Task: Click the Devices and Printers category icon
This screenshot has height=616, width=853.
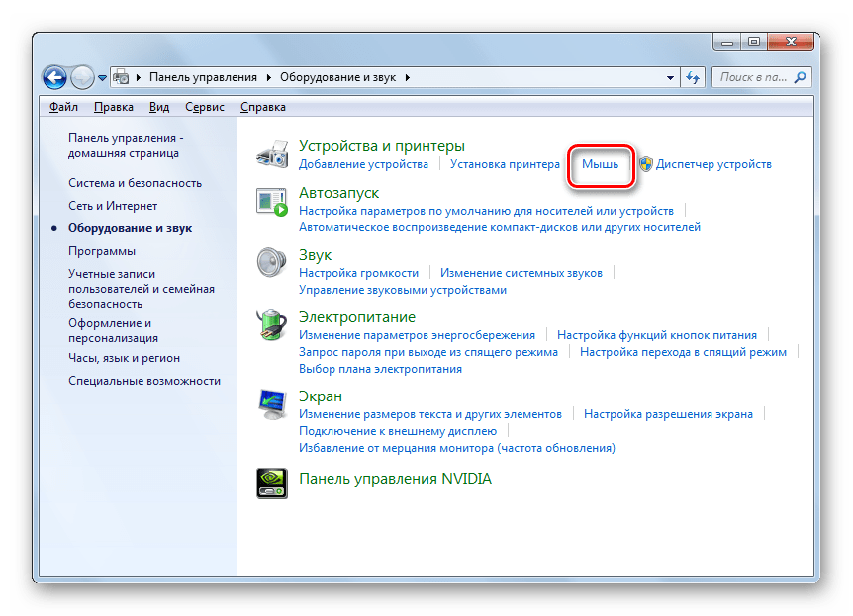Action: pos(272,155)
